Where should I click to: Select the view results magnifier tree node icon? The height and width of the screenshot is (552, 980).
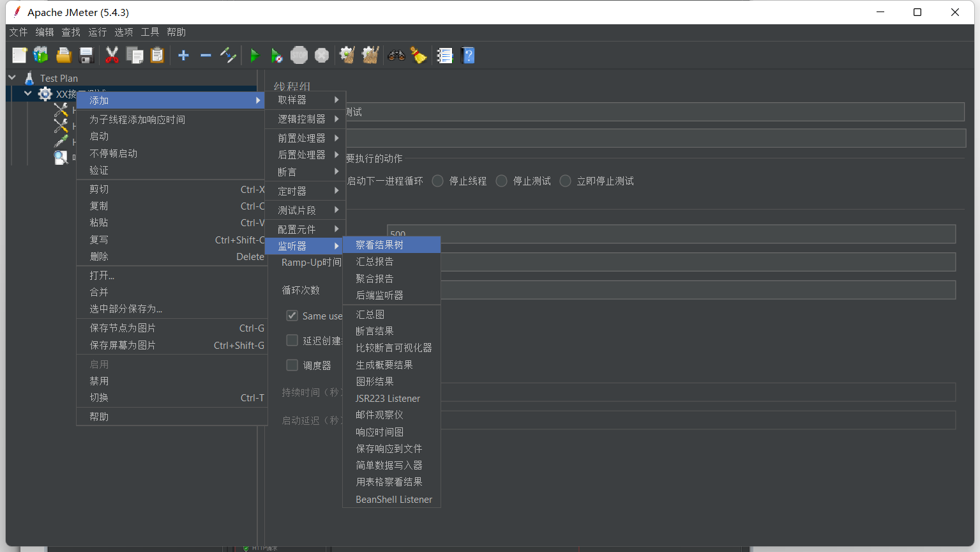tap(61, 157)
